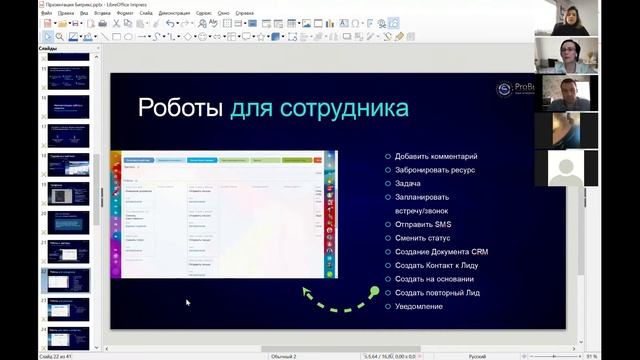This screenshot has height=360, width=640.
Task: Click the Insert Image icon
Action: tap(306, 24)
